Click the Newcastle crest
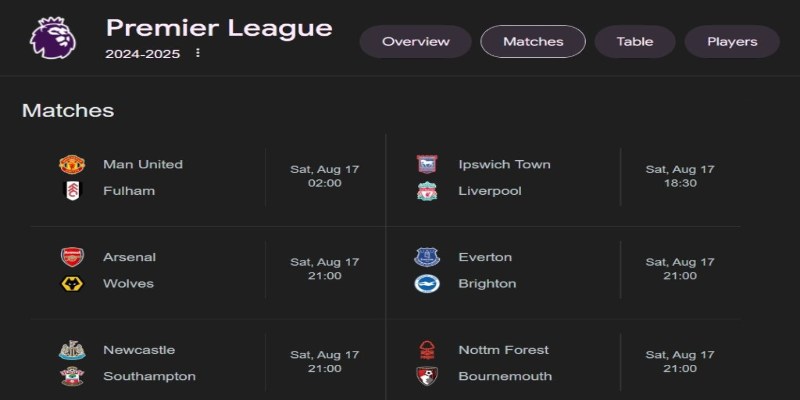Viewport: 800px width, 400px height. pos(72,350)
